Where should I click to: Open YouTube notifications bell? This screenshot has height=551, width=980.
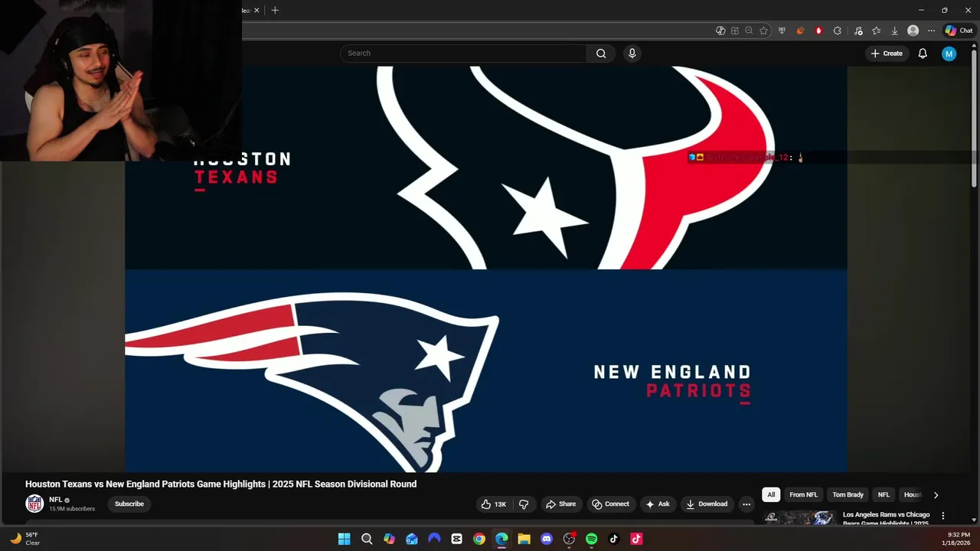pyautogui.click(x=923, y=54)
